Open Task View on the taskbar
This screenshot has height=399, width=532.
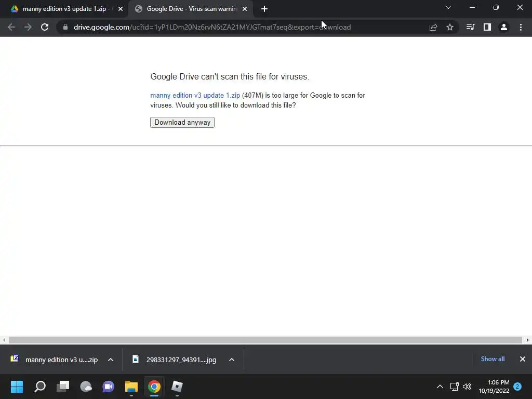click(63, 387)
